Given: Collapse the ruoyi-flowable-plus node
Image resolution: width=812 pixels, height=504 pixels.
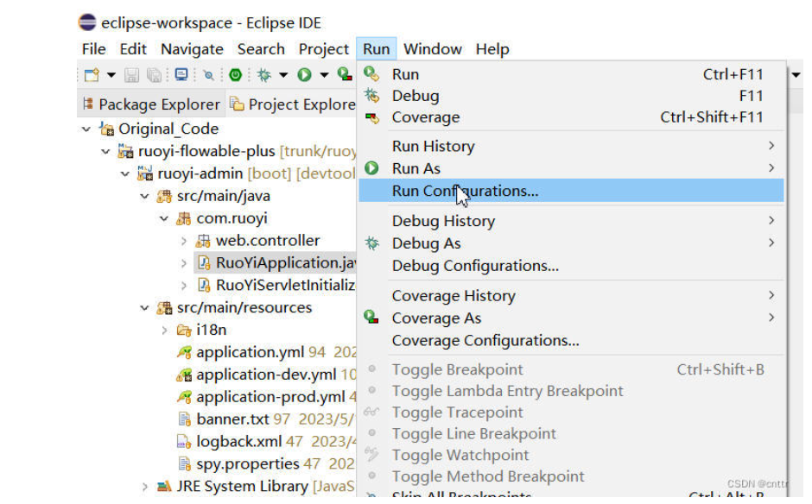Looking at the screenshot, I should coord(105,152).
